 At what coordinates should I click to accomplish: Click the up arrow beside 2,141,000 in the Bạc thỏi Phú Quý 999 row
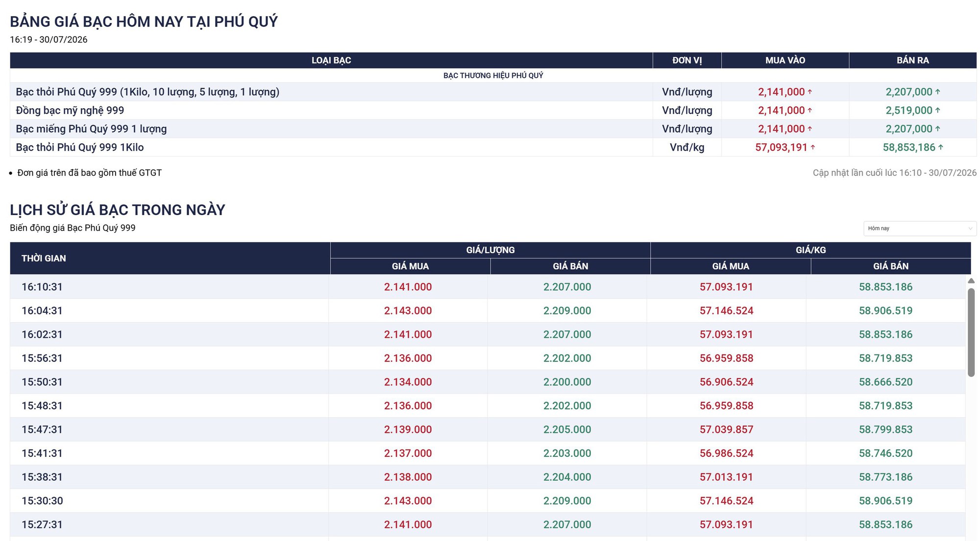pyautogui.click(x=810, y=92)
